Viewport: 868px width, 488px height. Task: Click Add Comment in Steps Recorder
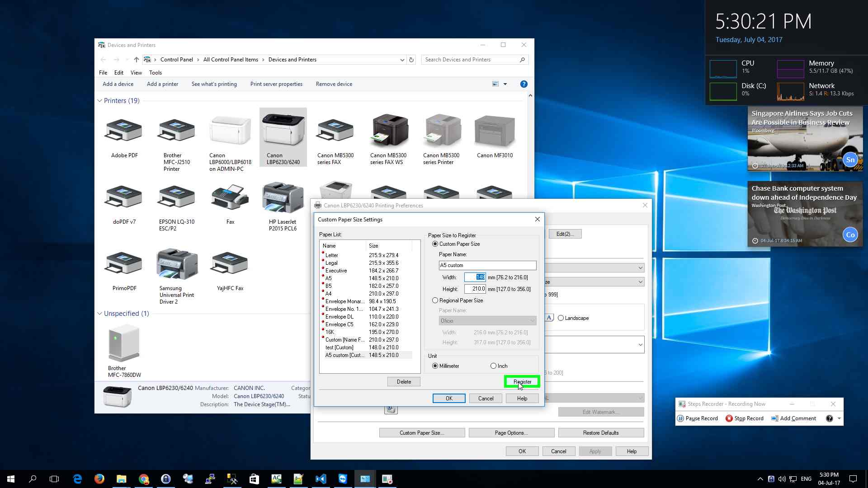point(793,418)
